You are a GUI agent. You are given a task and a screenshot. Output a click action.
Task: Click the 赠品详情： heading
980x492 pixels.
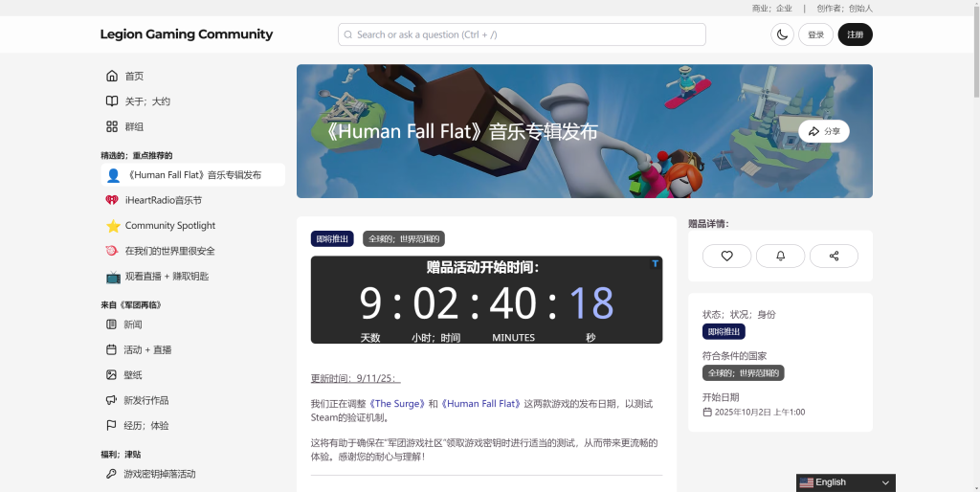click(708, 223)
